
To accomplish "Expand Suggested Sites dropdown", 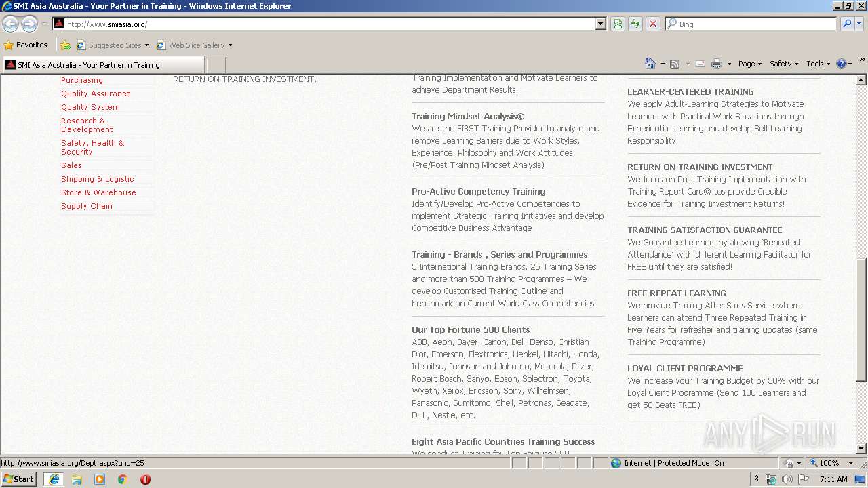I will click(x=146, y=45).
